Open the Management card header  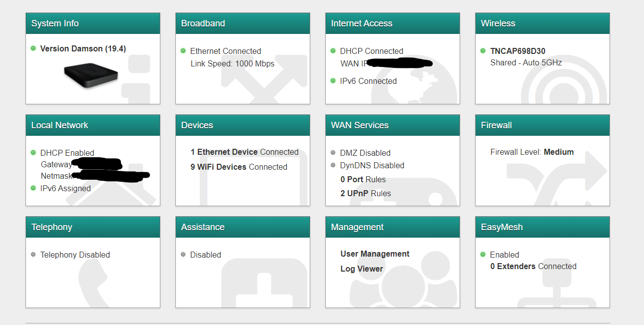(393, 227)
